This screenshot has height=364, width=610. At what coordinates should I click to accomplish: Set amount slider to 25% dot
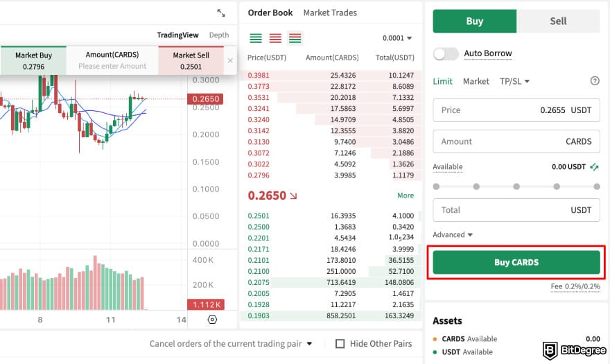click(x=476, y=187)
